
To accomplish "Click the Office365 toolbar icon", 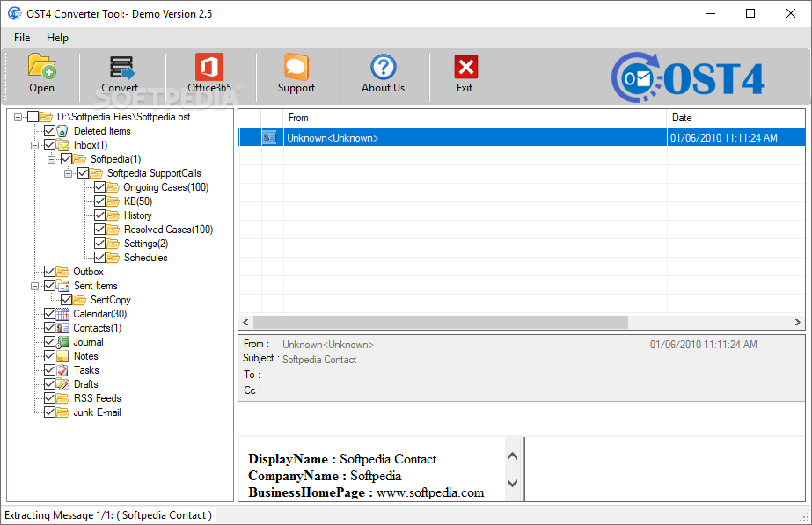I will pos(209,68).
